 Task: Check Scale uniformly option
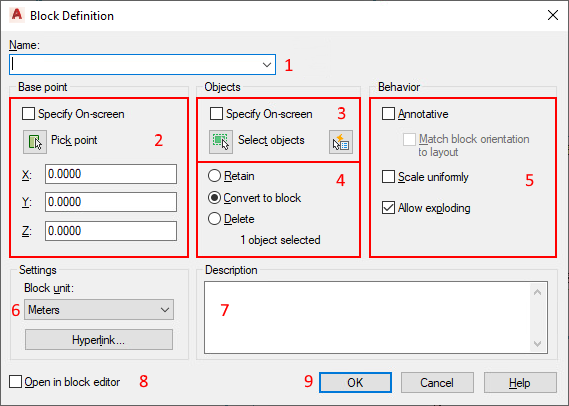[x=388, y=177]
